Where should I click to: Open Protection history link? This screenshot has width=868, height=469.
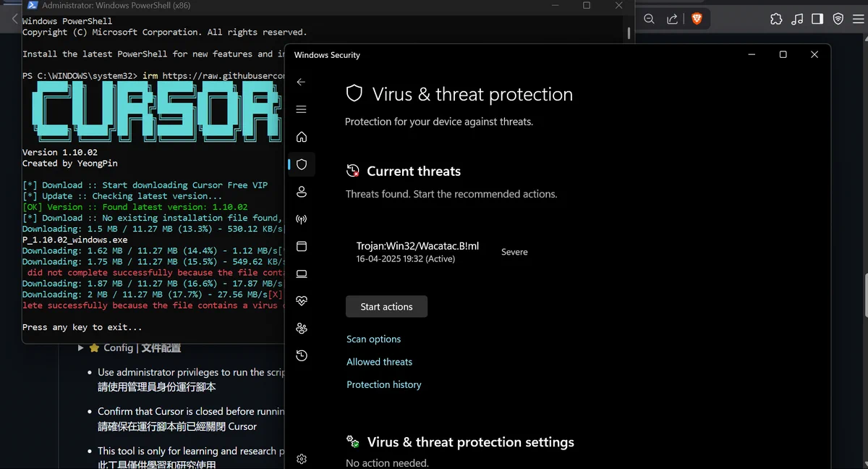pyautogui.click(x=383, y=384)
